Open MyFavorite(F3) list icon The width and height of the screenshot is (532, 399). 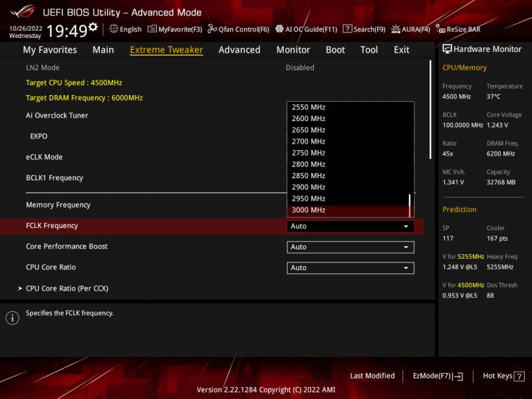click(152, 29)
